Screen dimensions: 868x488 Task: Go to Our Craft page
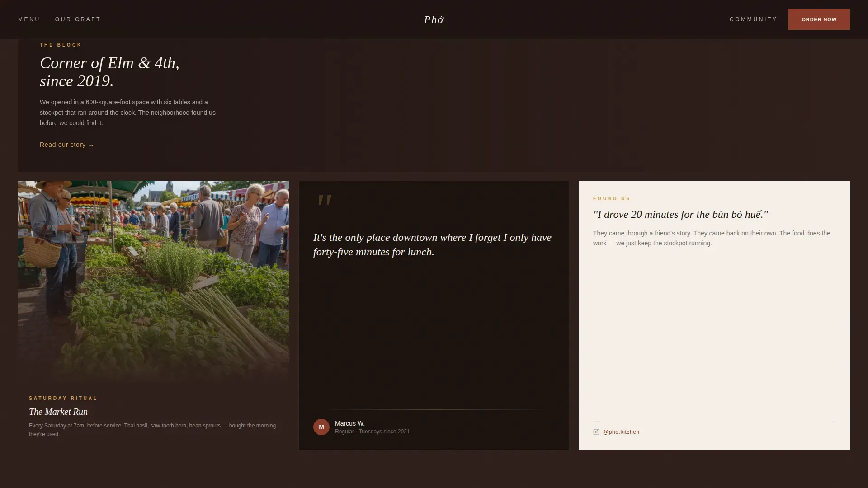tap(78, 19)
